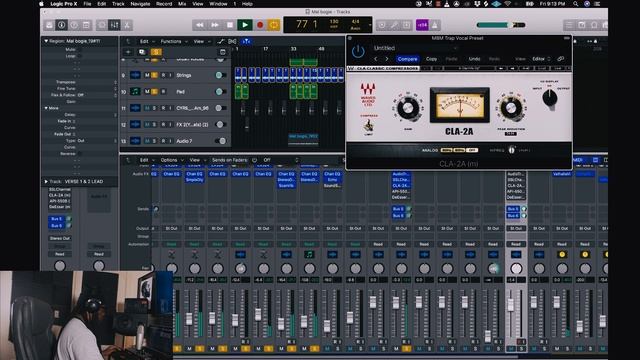Open the Logic Pro X menu

pos(64,4)
